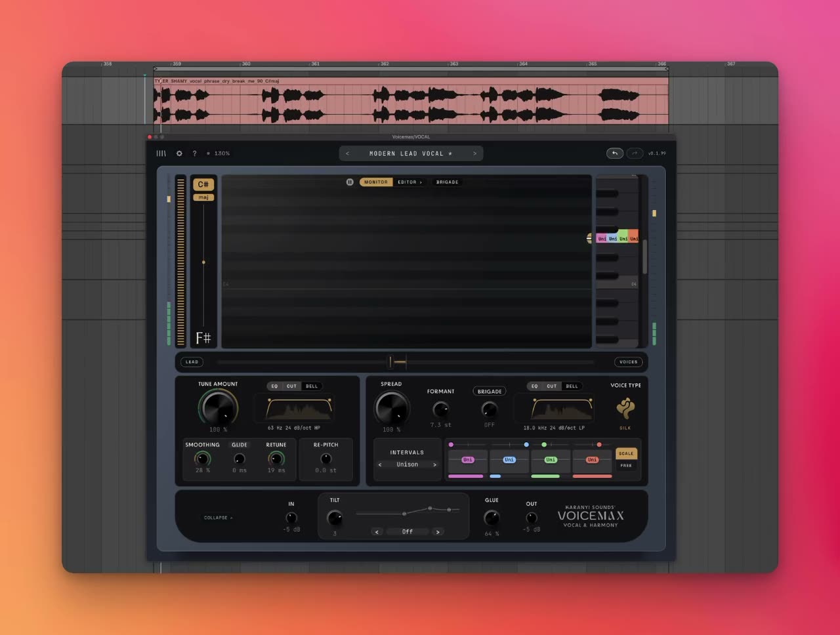Click the Glue knob
The width and height of the screenshot is (840, 635).
[492, 518]
